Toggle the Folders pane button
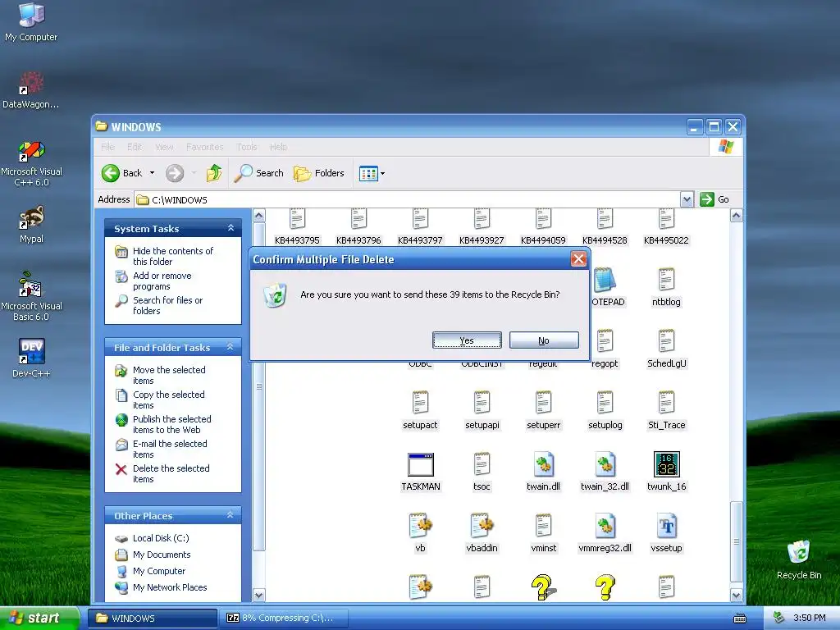The image size is (840, 630). (x=319, y=173)
